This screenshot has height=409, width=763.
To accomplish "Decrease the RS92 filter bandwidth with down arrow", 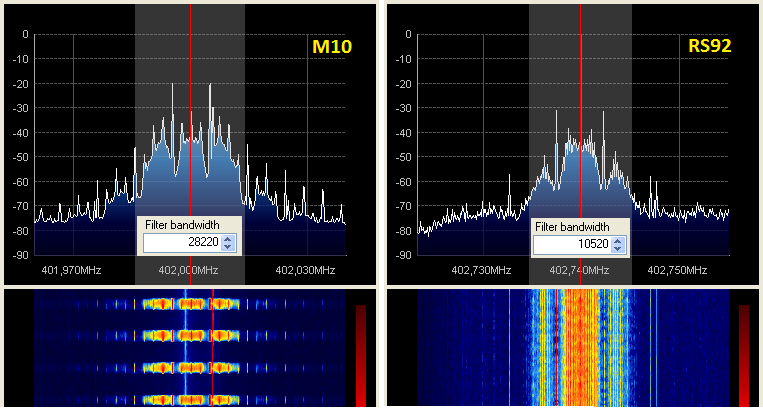I will coord(618,249).
